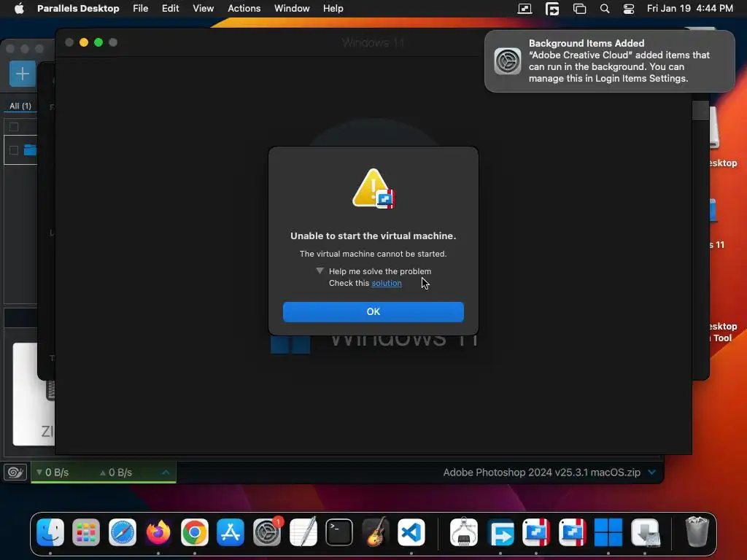Viewport: 747px width, 560px height.
Task: Click OK in the error dialog
Action: point(373,311)
